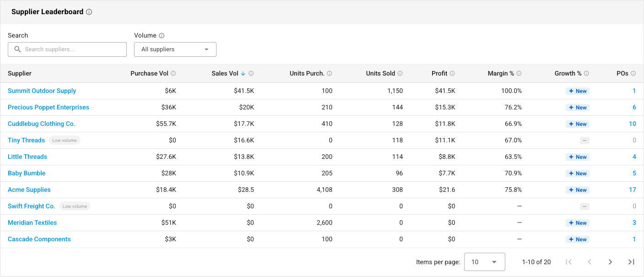
Task: Jump to the last page
Action: click(x=631, y=262)
